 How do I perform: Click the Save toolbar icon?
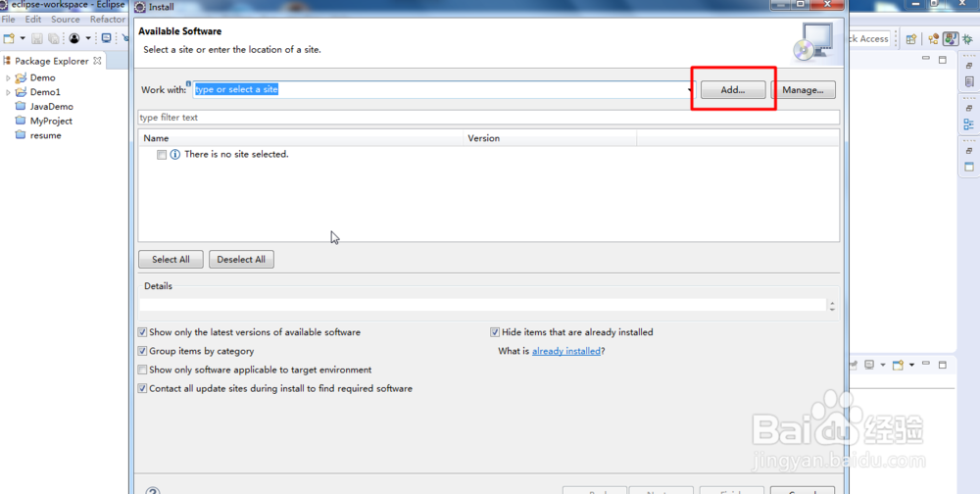click(x=37, y=39)
